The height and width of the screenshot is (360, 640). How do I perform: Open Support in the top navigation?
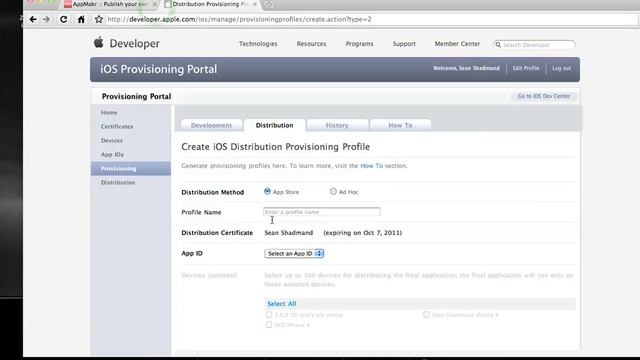click(404, 44)
